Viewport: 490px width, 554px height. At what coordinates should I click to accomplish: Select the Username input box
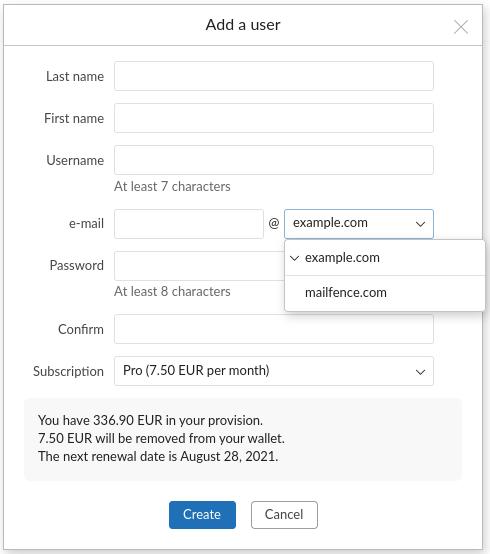(273, 160)
